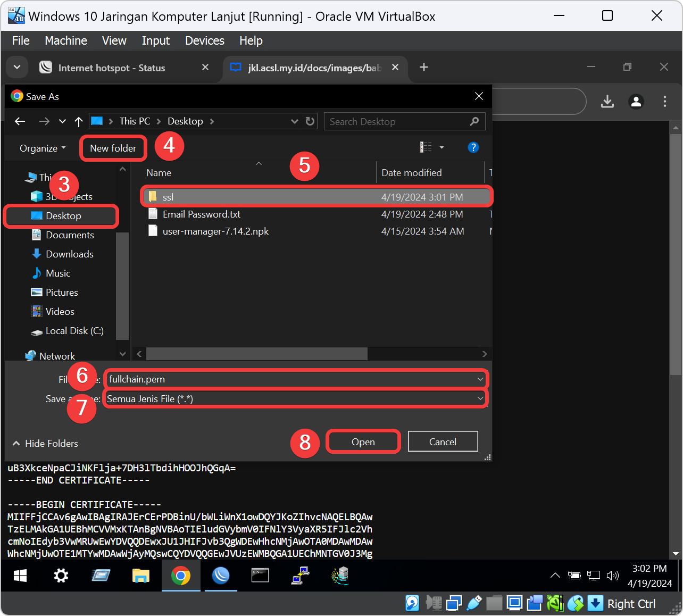
Task: Open Chrome three-dot menu
Action: [665, 101]
